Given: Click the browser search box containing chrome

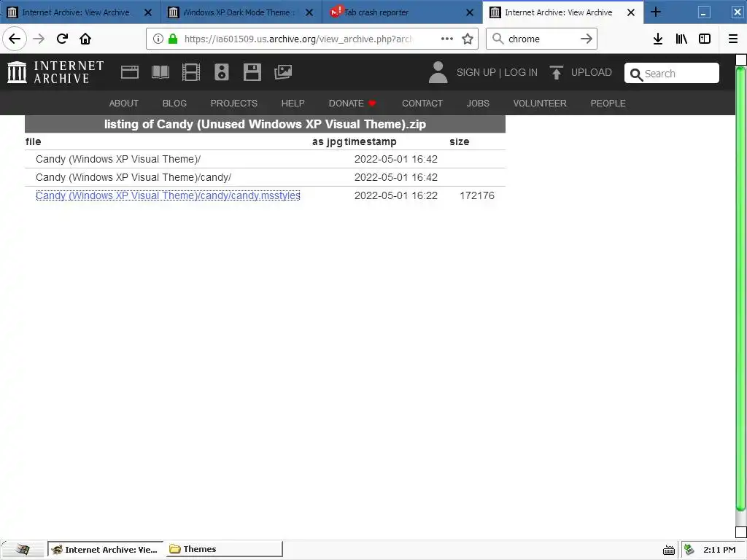Looking at the screenshot, I should [x=542, y=39].
